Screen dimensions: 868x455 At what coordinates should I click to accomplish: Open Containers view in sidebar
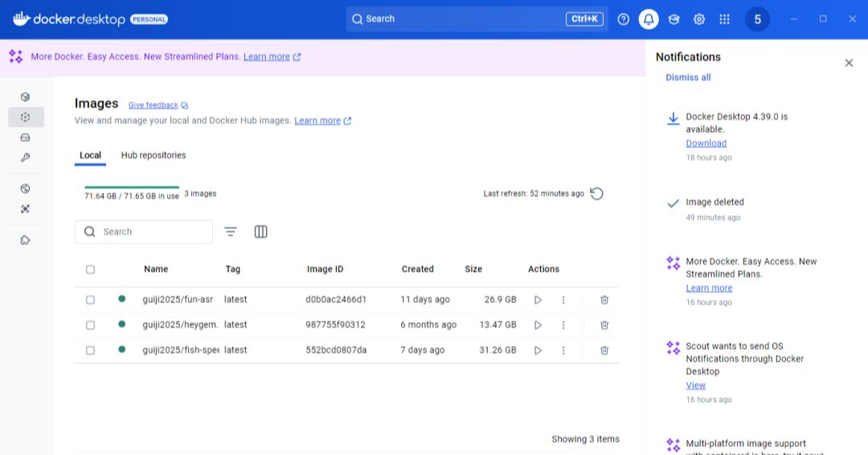(x=25, y=96)
